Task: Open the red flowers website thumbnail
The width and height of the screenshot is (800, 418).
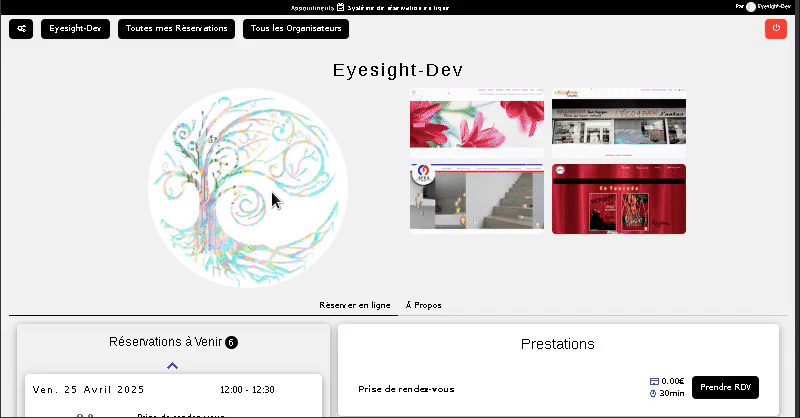Action: [476, 122]
